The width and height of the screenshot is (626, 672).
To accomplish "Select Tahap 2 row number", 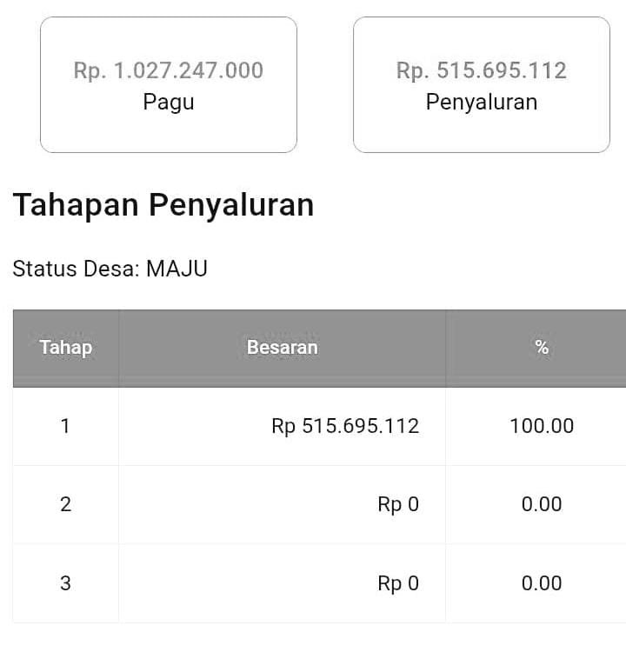I will click(x=65, y=504).
